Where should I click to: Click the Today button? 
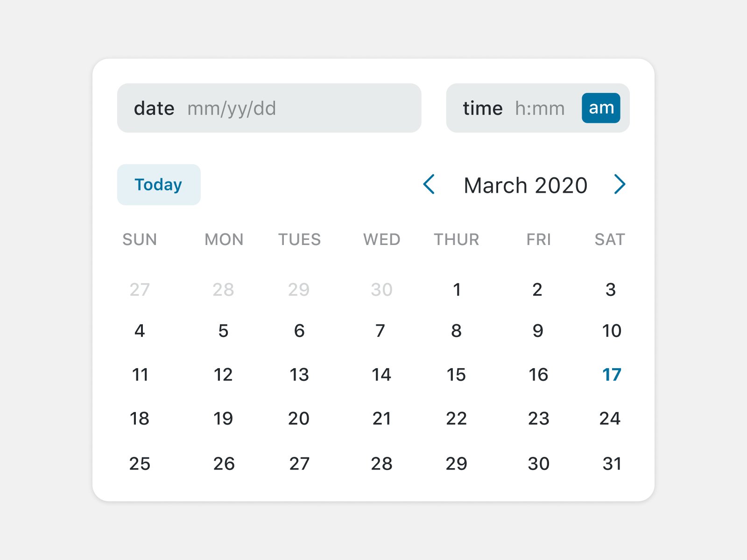[x=159, y=184]
